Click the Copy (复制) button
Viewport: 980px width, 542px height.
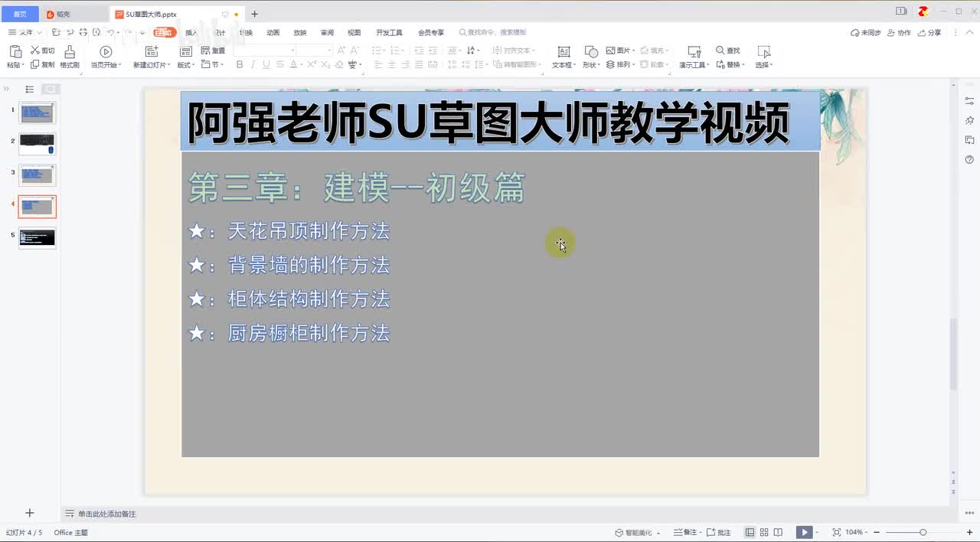point(43,65)
